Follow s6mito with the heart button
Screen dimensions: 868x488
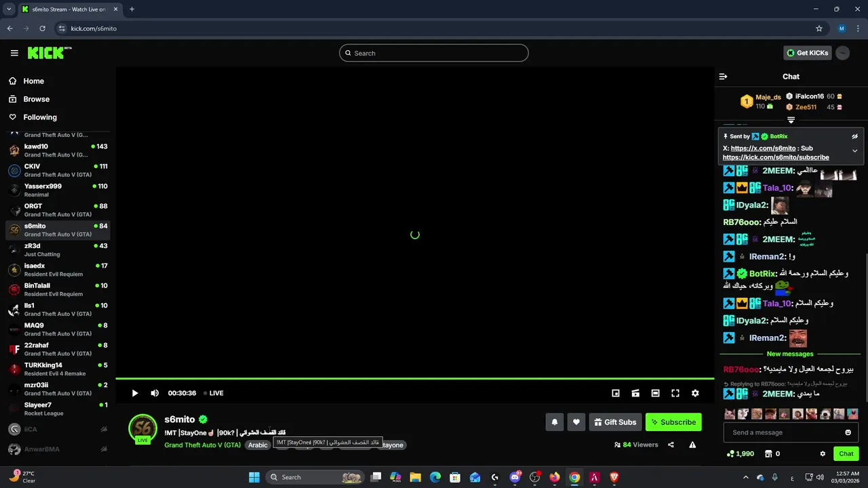(x=576, y=422)
